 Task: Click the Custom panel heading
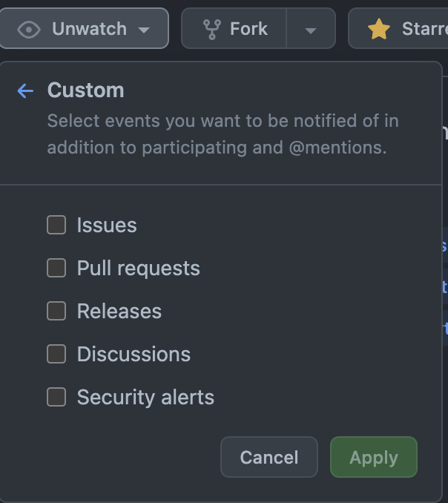click(85, 91)
